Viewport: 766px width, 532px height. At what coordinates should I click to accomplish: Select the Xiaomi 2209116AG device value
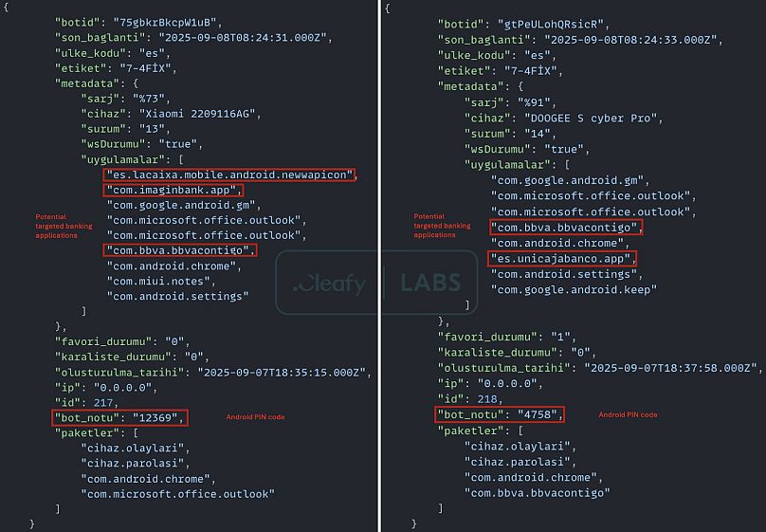pyautogui.click(x=197, y=114)
